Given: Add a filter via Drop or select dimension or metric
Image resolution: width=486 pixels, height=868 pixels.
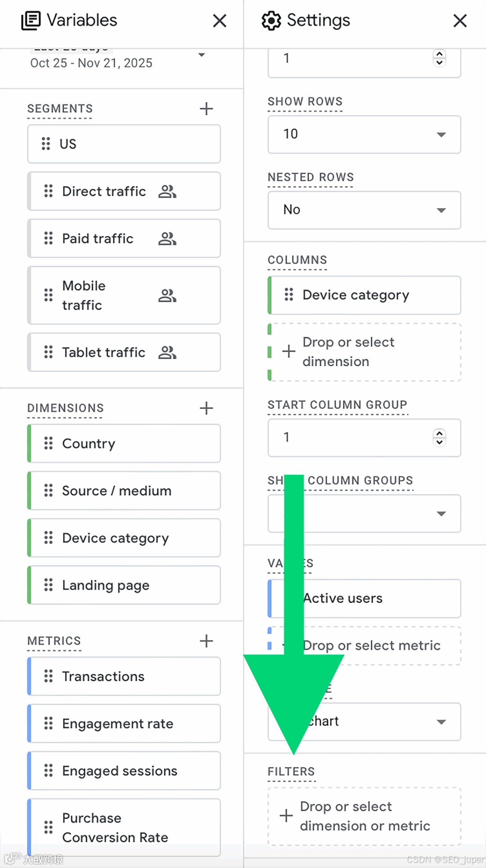Looking at the screenshot, I should [364, 816].
